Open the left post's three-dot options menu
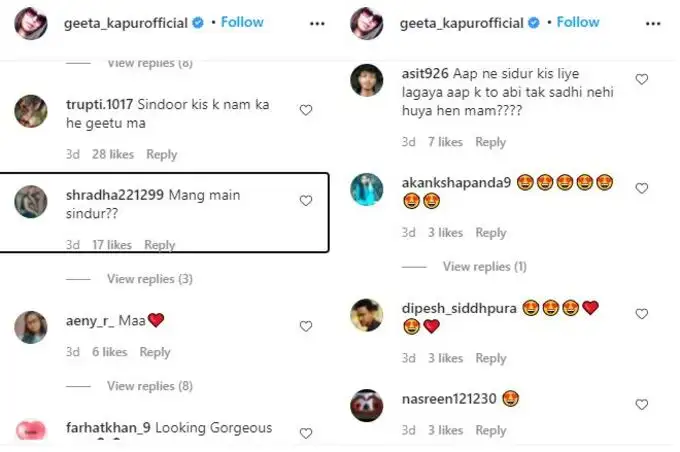Screen dimensions: 680x452 (318, 22)
